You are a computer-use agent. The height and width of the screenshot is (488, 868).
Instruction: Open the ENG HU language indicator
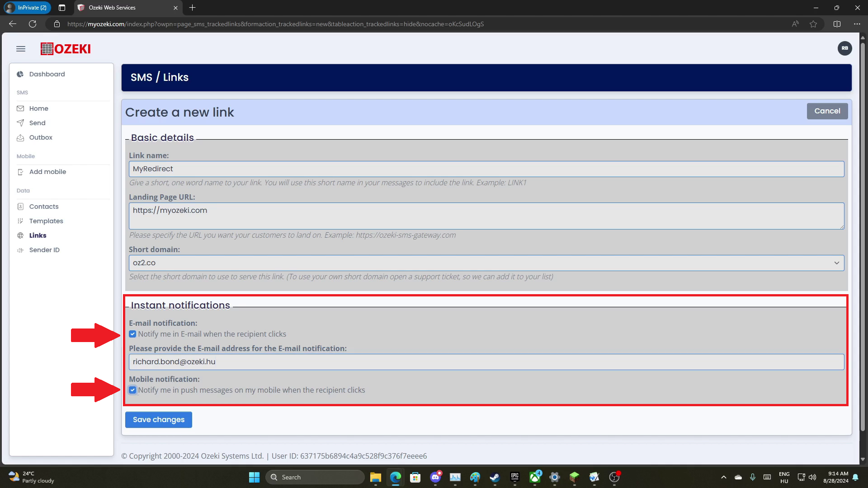point(784,477)
